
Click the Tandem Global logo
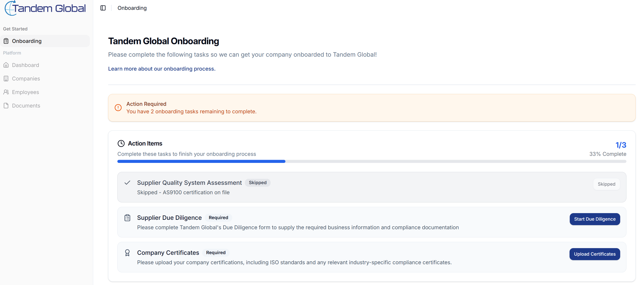tap(45, 8)
